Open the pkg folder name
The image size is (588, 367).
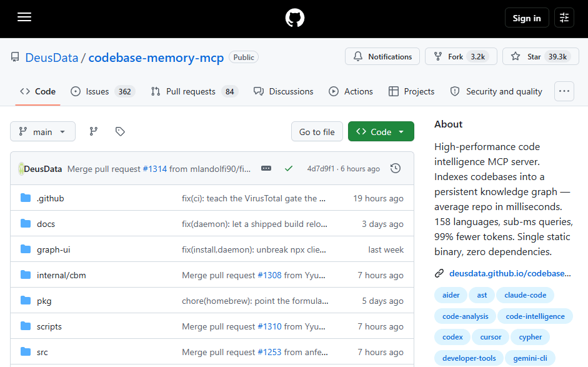pos(44,301)
